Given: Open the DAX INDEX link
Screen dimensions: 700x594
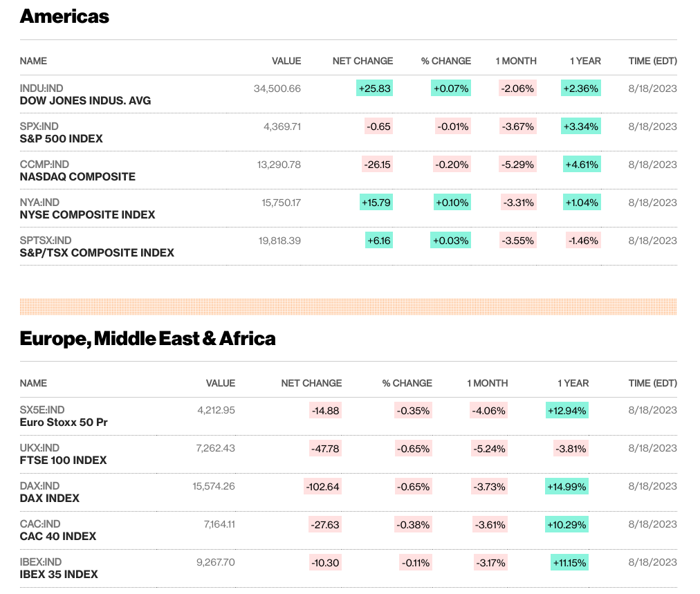Looking at the screenshot, I should tap(50, 498).
